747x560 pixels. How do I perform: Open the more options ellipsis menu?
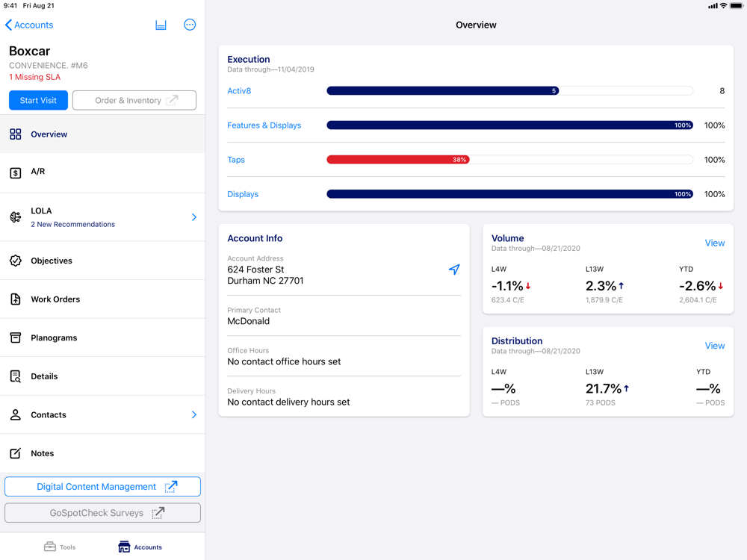point(190,25)
